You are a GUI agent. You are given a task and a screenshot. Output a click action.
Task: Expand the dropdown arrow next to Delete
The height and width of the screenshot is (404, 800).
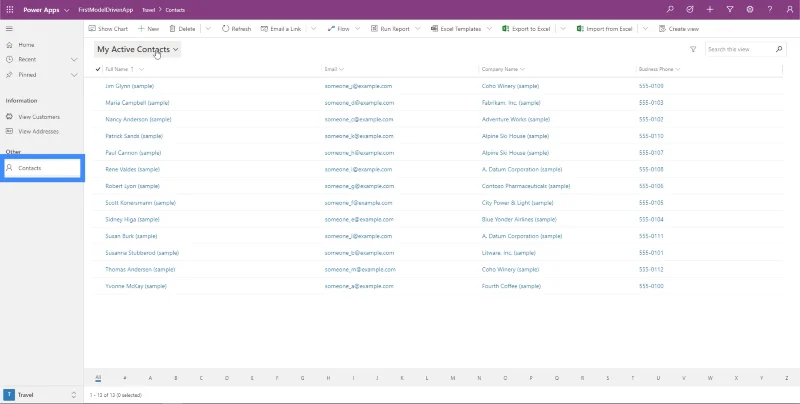(x=208, y=29)
